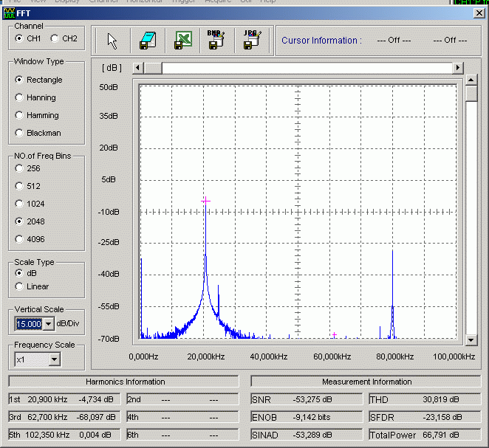
Task: Click the horizontal scrollbar left arrow
Action: [x=137, y=68]
